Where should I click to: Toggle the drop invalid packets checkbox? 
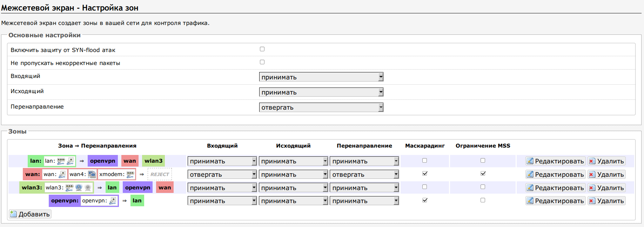[262, 62]
